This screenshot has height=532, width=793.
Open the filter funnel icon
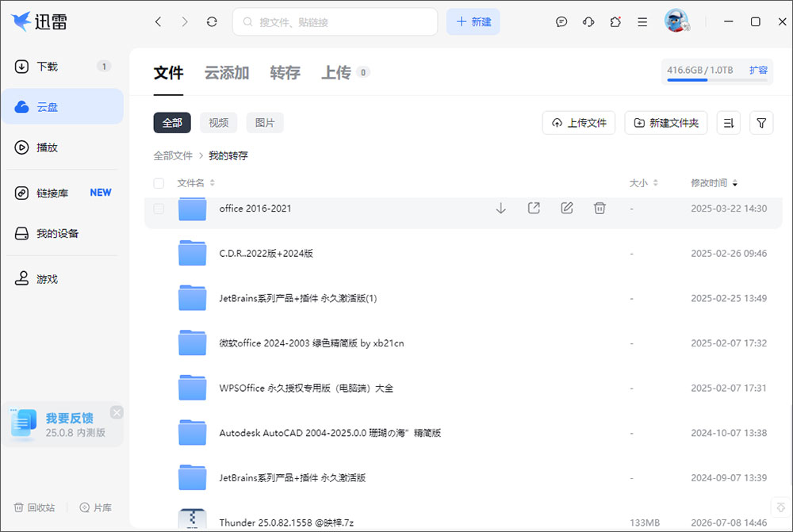pos(761,123)
